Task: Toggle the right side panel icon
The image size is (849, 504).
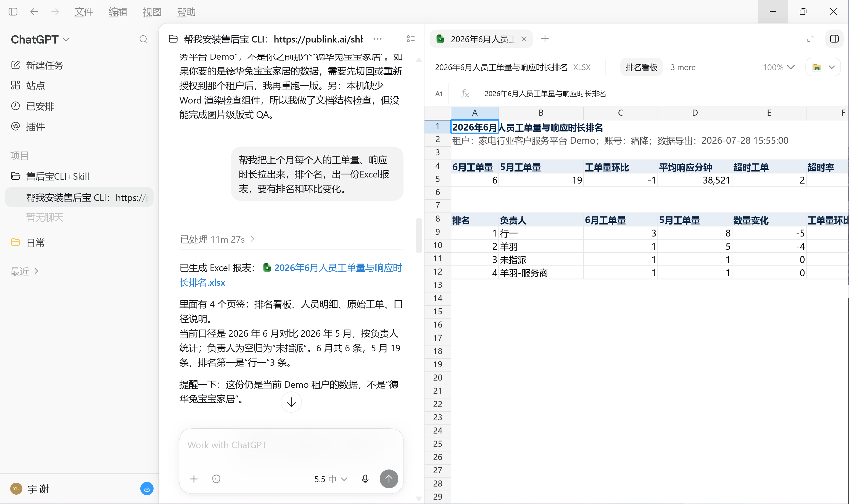Action: coord(834,39)
